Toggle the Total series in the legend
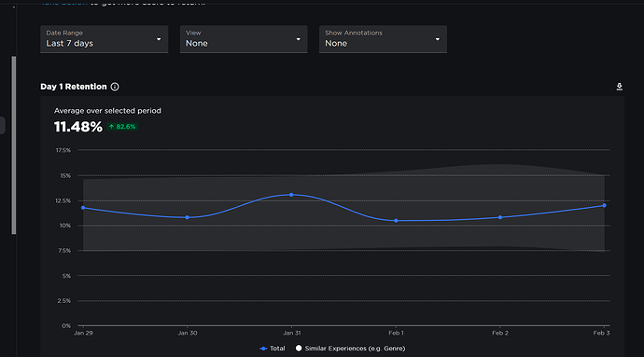Screen dimensions: 644x357 273,349
